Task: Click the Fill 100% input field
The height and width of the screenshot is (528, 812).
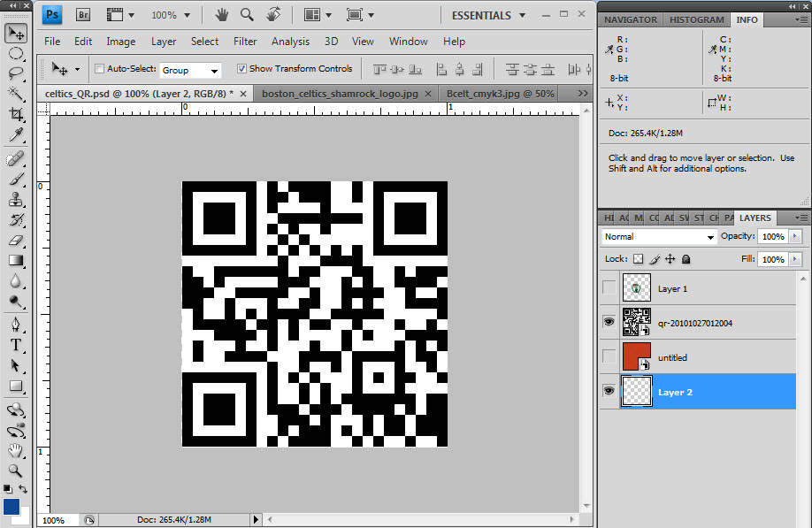Action: [773, 259]
